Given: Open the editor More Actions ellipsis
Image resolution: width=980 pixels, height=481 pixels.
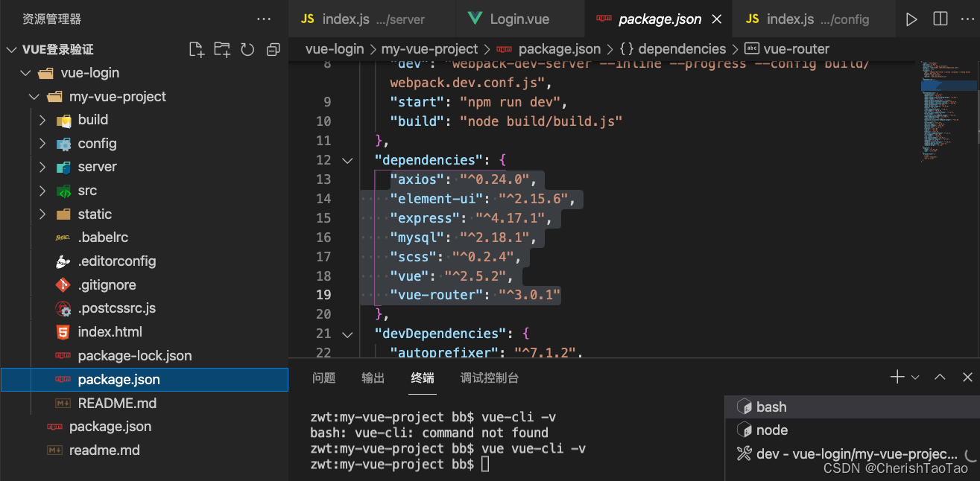Looking at the screenshot, I should 967,19.
